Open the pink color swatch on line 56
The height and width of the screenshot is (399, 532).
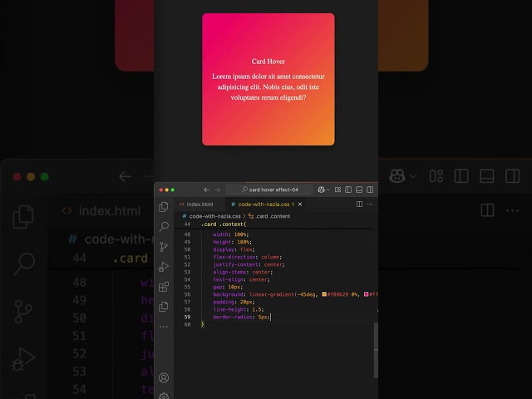click(366, 294)
